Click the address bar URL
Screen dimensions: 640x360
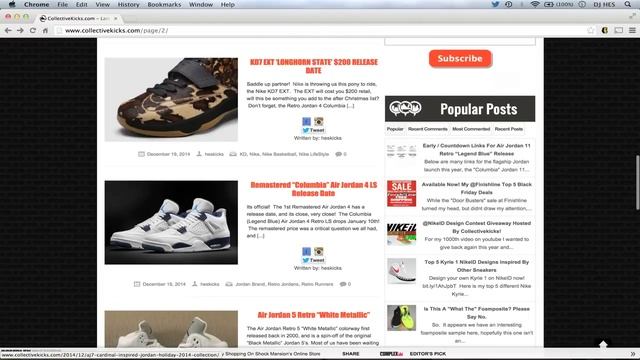[117, 31]
